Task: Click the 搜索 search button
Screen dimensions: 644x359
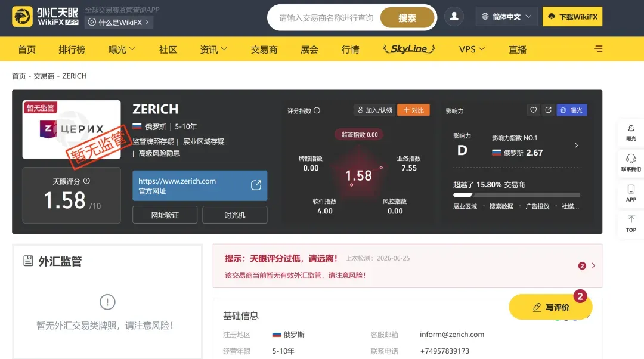Action: coord(407,18)
